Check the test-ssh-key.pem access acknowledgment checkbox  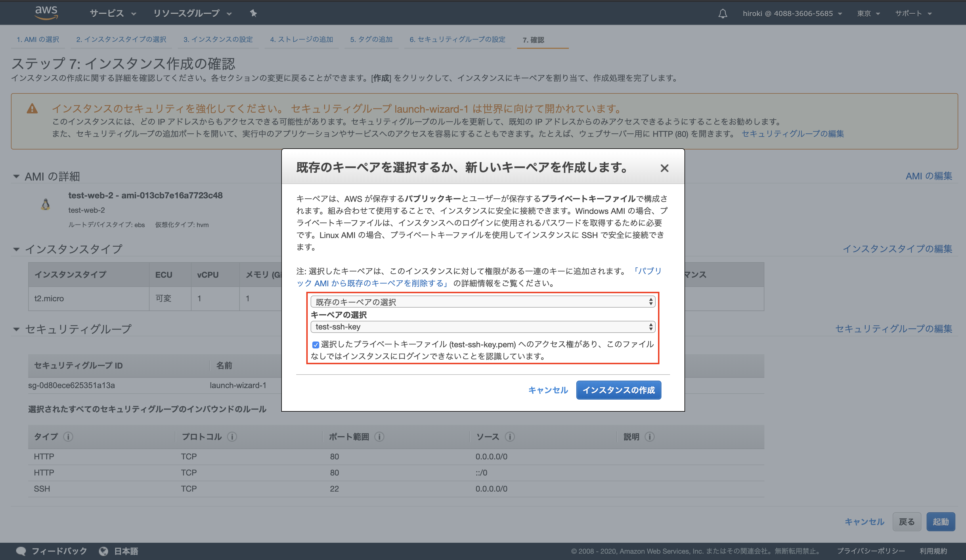[x=315, y=345]
